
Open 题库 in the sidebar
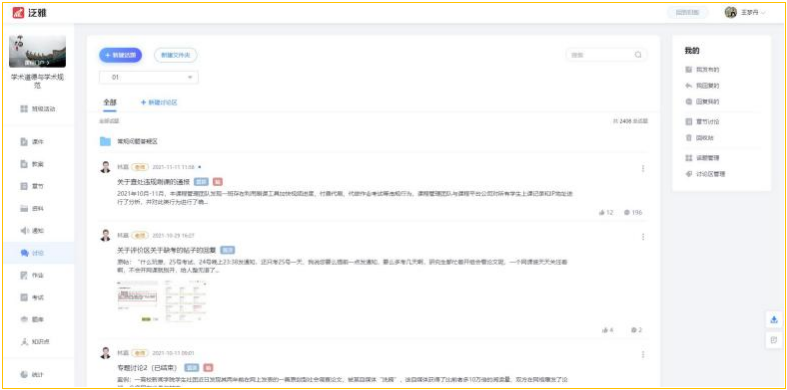click(x=33, y=319)
